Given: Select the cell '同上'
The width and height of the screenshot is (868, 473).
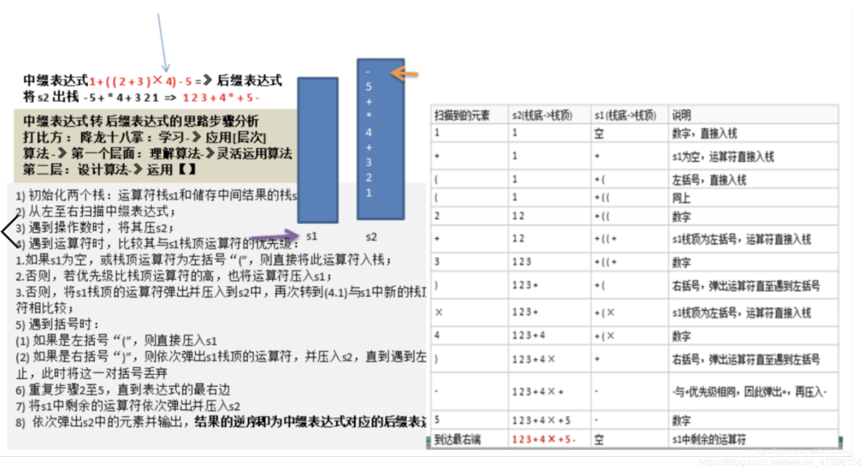Looking at the screenshot, I should click(x=681, y=198).
